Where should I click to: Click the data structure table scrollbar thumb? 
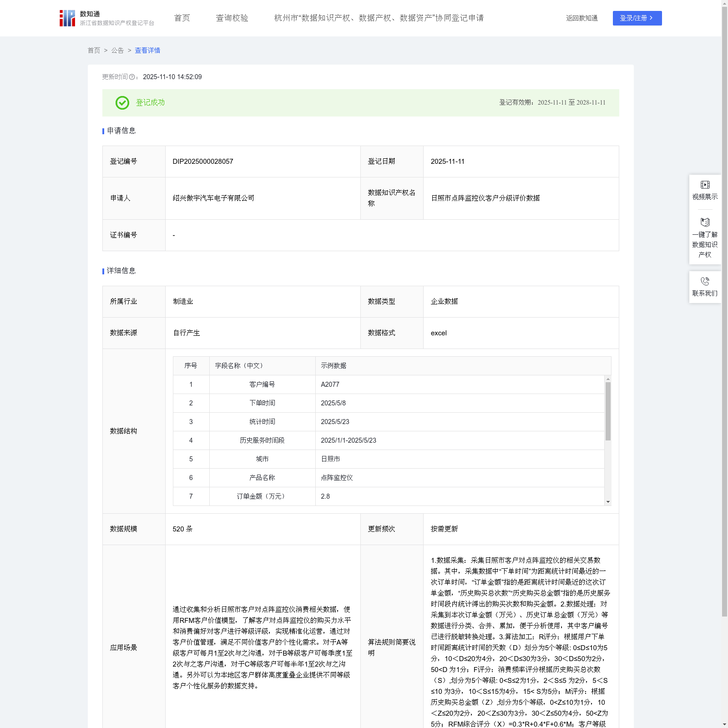[x=608, y=411]
